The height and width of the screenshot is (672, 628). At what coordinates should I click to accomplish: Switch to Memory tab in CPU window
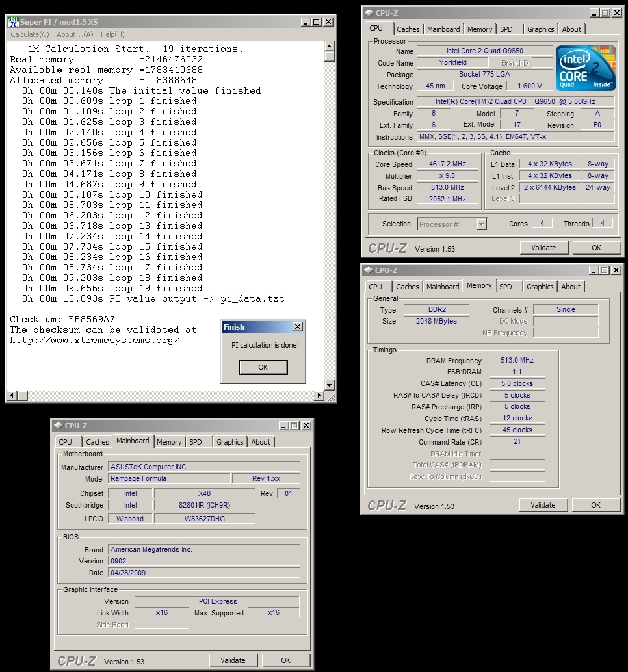[x=480, y=29]
